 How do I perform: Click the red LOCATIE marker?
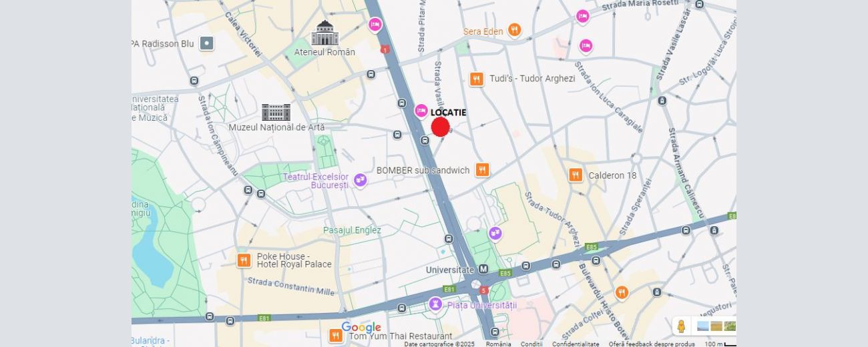(x=440, y=127)
